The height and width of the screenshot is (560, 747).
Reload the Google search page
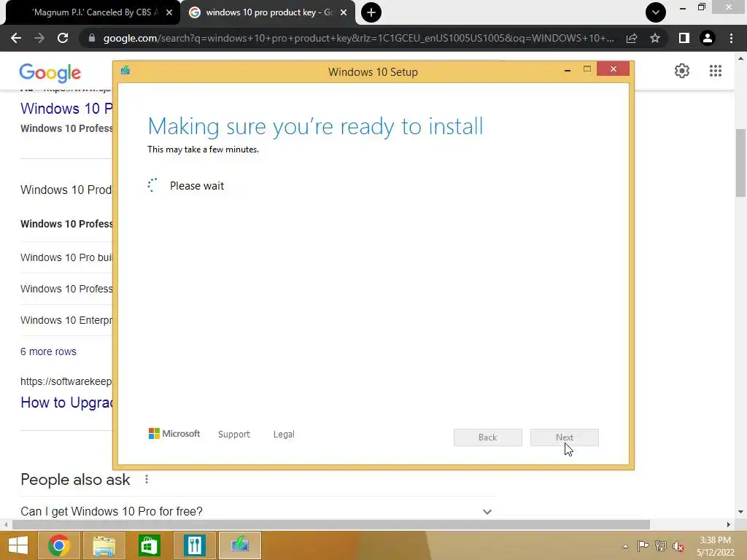(63, 38)
